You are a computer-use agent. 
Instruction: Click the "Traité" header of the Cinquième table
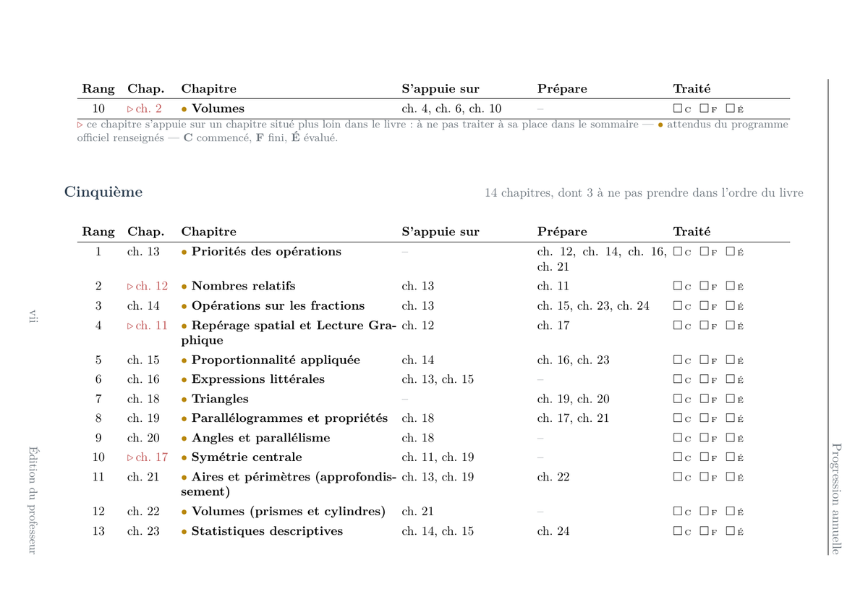click(x=692, y=232)
